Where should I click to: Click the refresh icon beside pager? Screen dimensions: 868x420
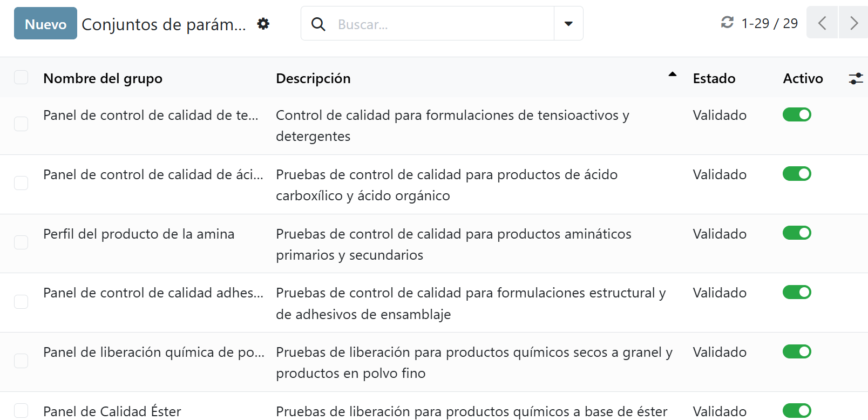click(x=727, y=23)
